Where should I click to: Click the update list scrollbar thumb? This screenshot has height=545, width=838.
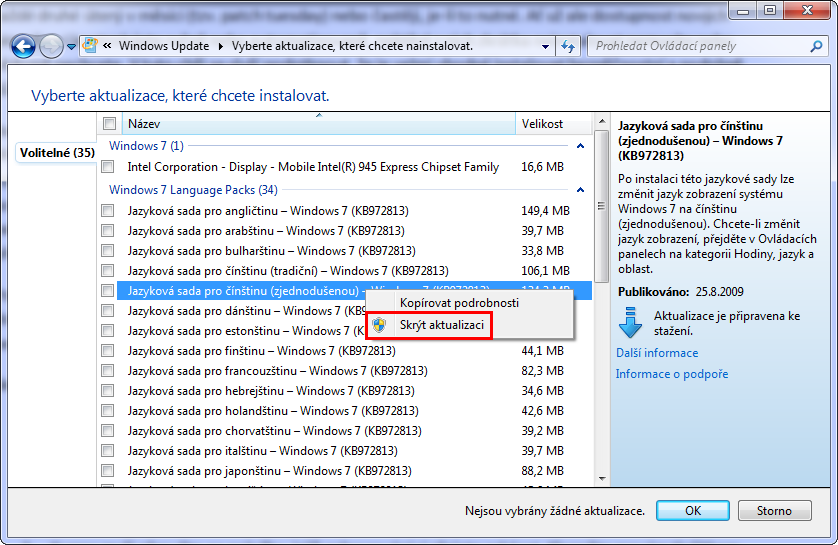(602, 206)
